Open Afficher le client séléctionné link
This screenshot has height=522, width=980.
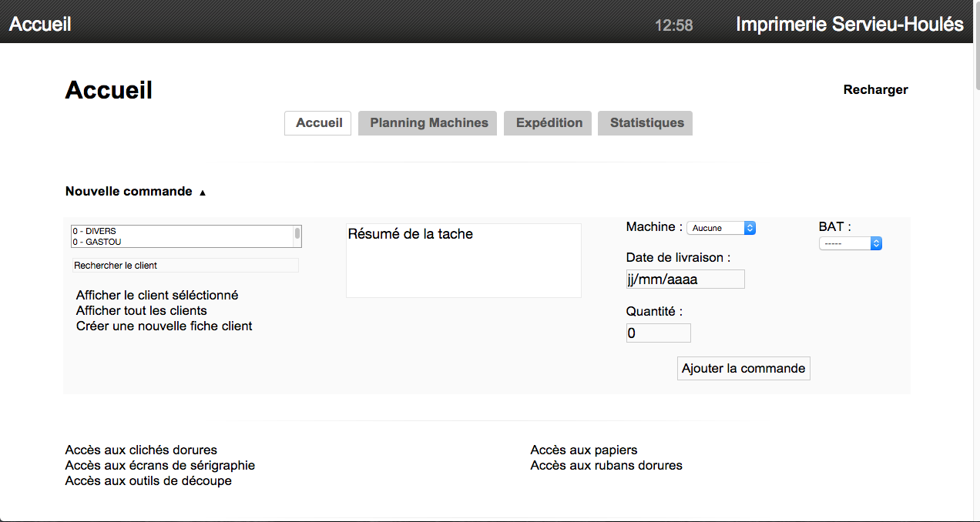pos(157,295)
